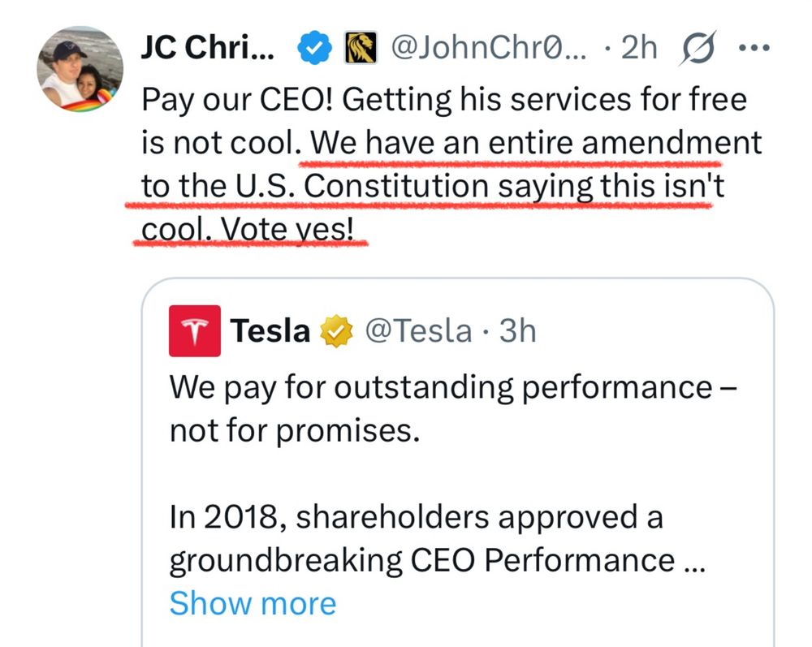Click the 2h timestamp of the post
The height and width of the screenshot is (647, 812).
pyautogui.click(x=638, y=50)
